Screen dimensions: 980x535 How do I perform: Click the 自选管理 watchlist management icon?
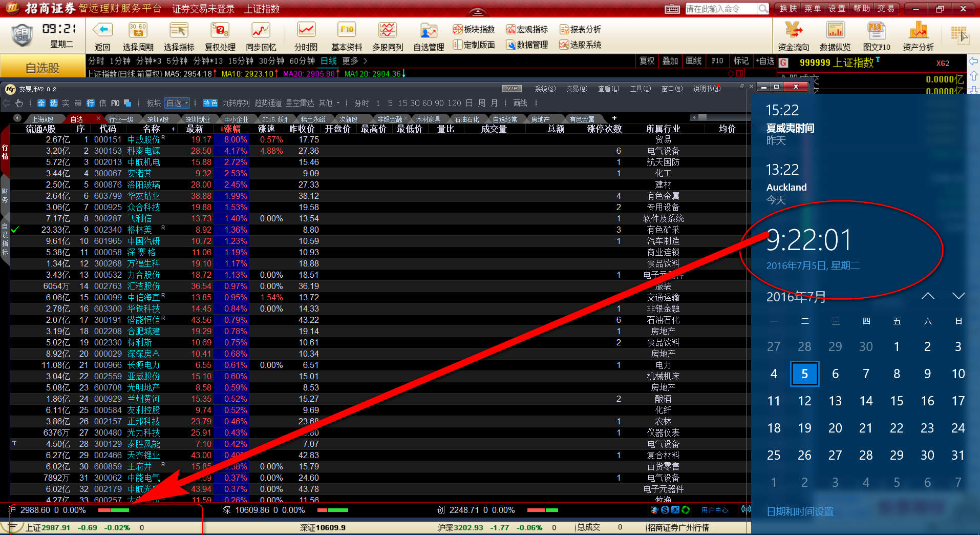[429, 31]
